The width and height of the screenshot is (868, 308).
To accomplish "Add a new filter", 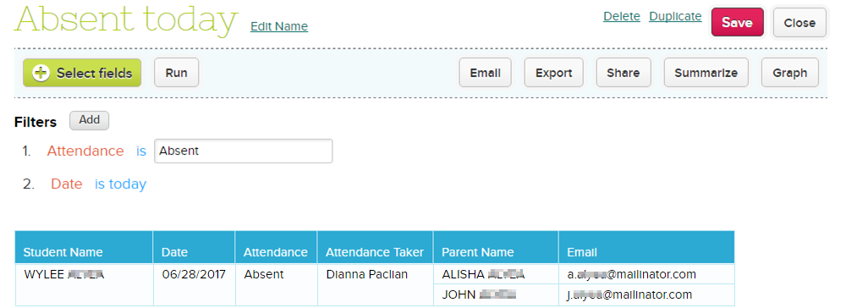I will click(x=89, y=120).
